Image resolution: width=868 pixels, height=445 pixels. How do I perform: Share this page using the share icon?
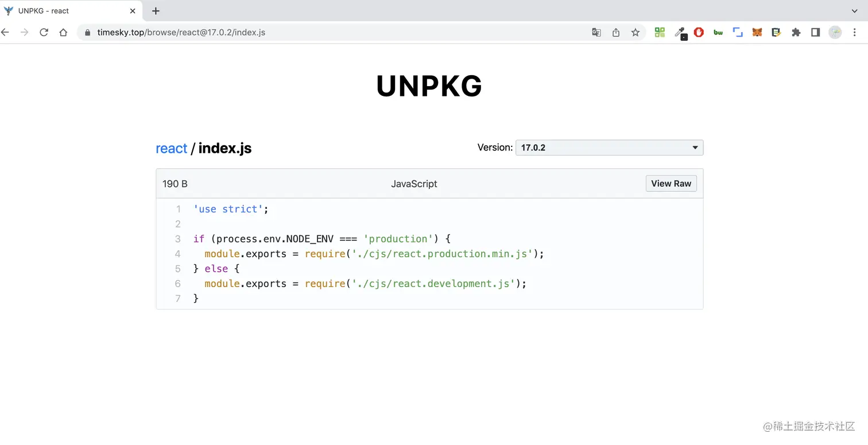616,33
